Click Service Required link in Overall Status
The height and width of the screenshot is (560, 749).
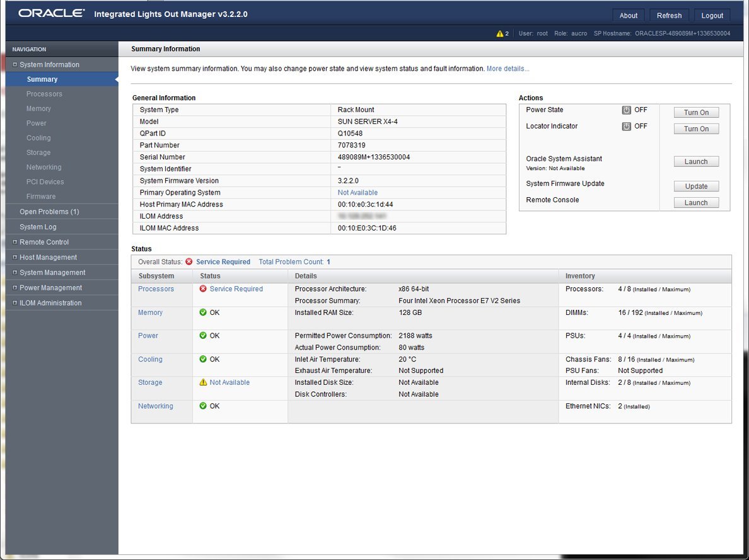point(223,261)
